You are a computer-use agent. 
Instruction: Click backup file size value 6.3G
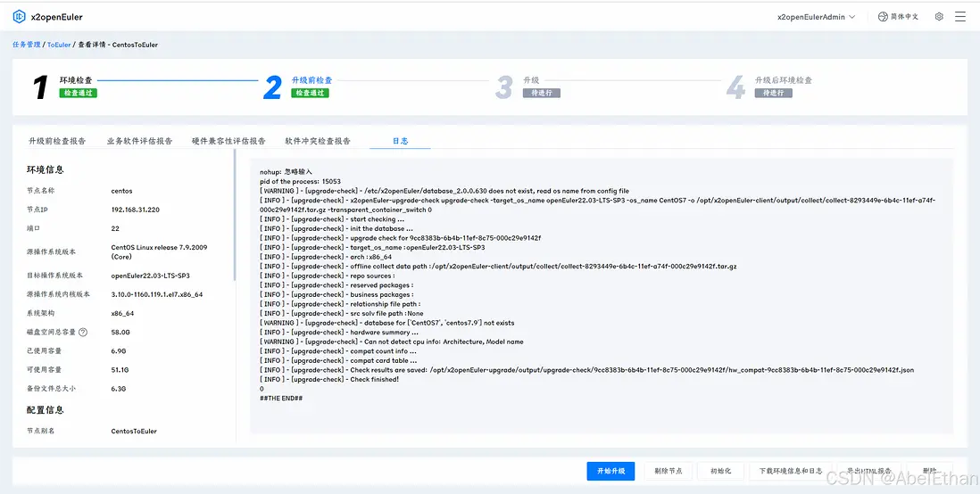(119, 389)
